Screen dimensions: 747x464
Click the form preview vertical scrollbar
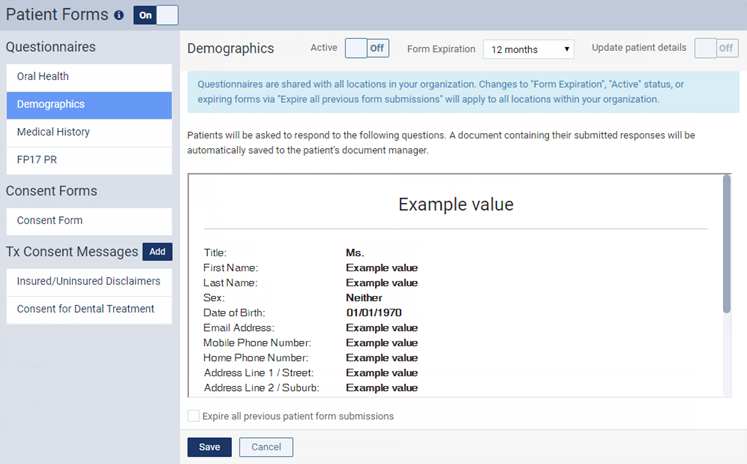(x=727, y=244)
